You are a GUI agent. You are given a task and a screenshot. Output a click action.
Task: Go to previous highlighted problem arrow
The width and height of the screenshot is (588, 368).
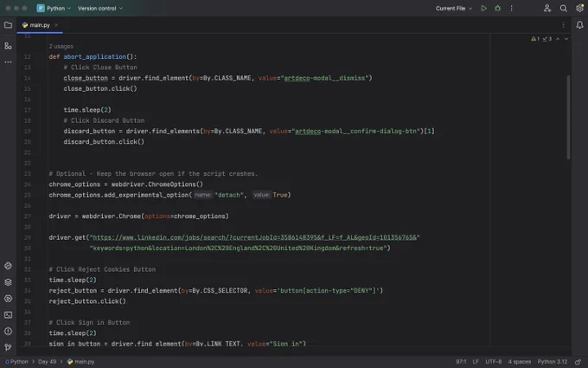558,39
